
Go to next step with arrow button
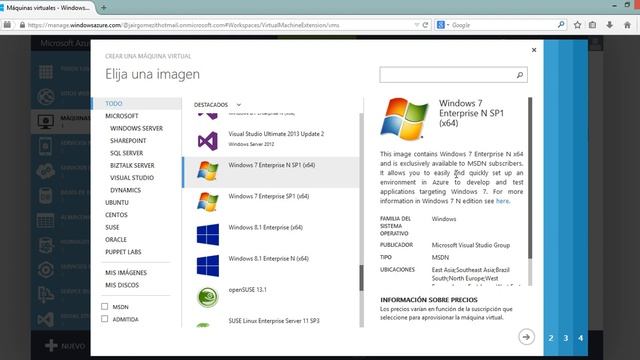coord(526,337)
